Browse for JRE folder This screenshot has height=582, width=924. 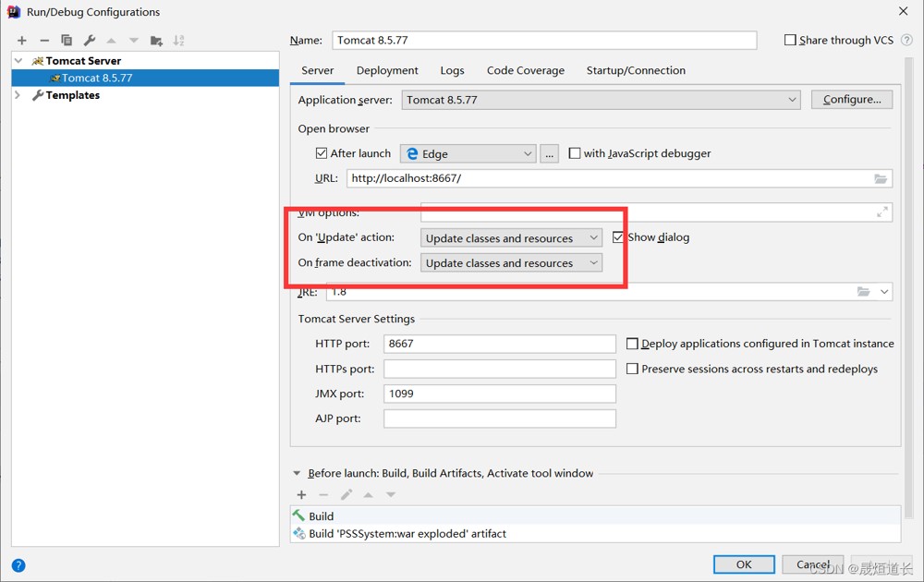[863, 292]
